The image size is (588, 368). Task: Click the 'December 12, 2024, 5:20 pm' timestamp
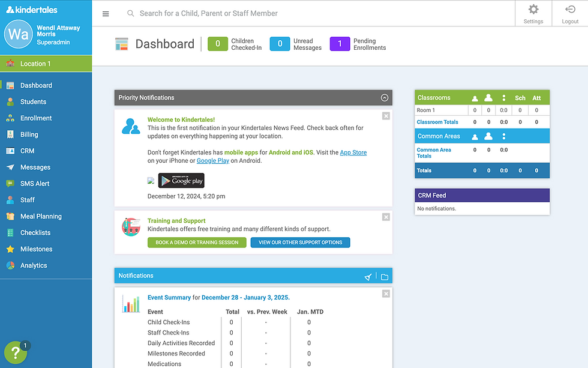pos(187,196)
